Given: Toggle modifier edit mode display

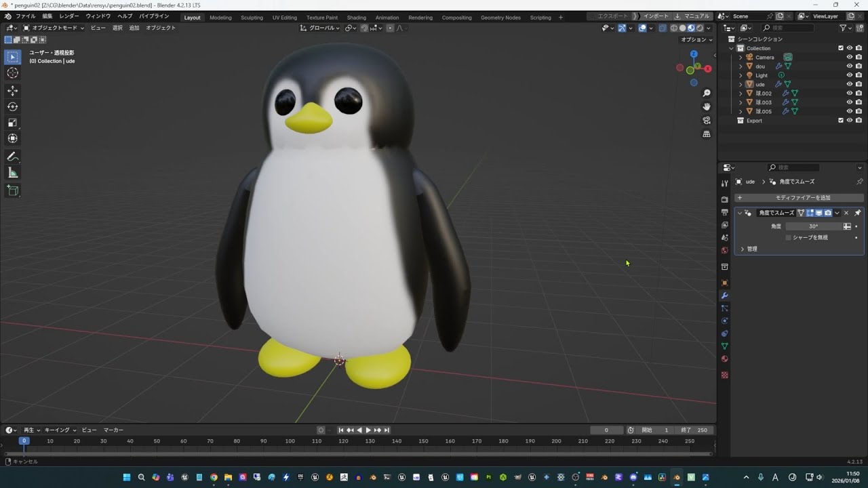Looking at the screenshot, I should (x=810, y=213).
